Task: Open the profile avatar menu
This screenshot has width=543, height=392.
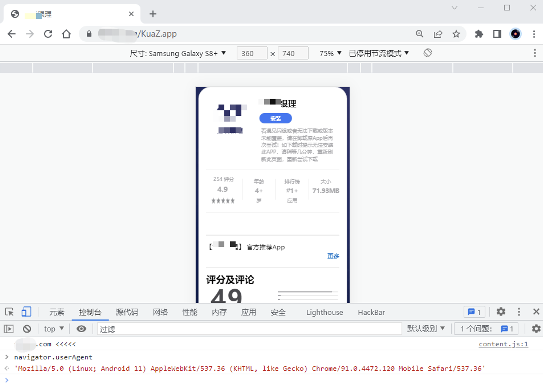Action: coord(515,34)
